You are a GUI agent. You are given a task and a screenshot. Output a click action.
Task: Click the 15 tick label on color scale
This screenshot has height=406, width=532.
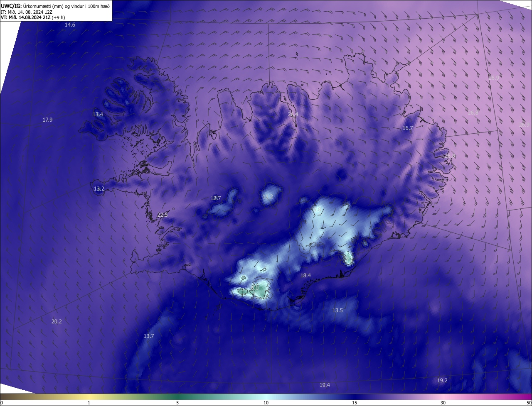click(355, 403)
